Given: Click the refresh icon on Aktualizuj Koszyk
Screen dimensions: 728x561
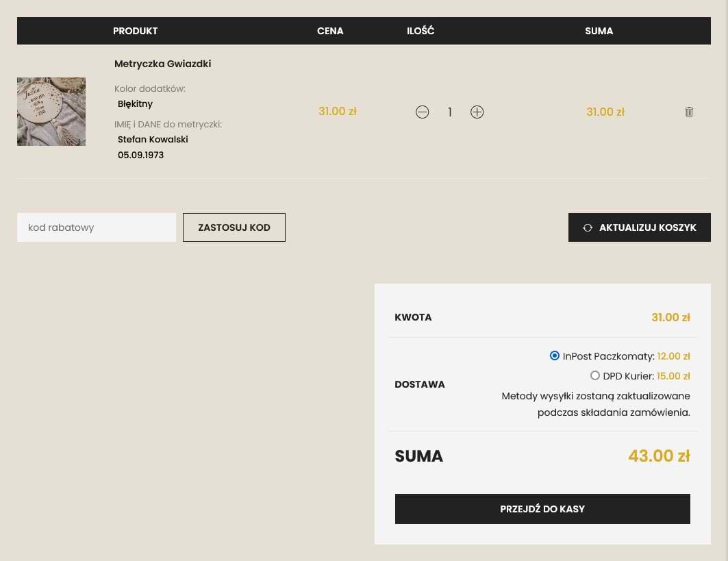Looking at the screenshot, I should pyautogui.click(x=588, y=227).
